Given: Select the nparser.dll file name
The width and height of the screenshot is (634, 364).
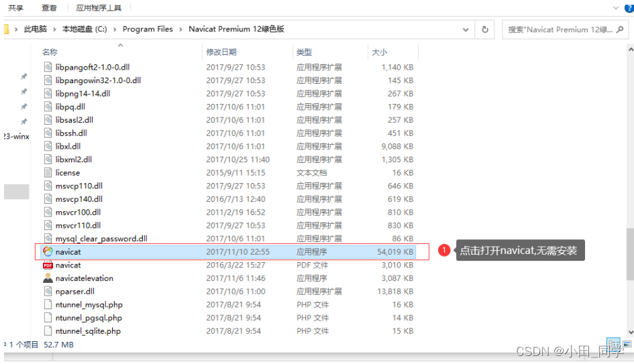Looking at the screenshot, I should (x=74, y=292).
